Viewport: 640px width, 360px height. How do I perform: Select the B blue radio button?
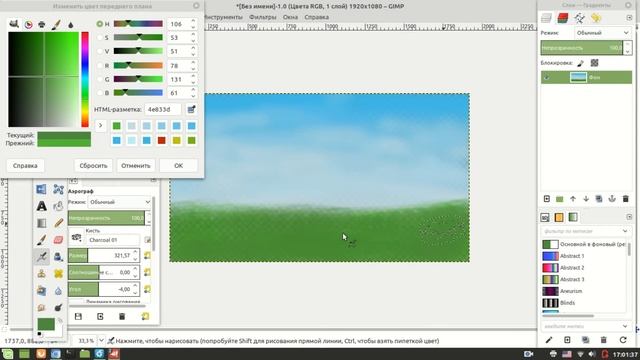tap(100, 93)
